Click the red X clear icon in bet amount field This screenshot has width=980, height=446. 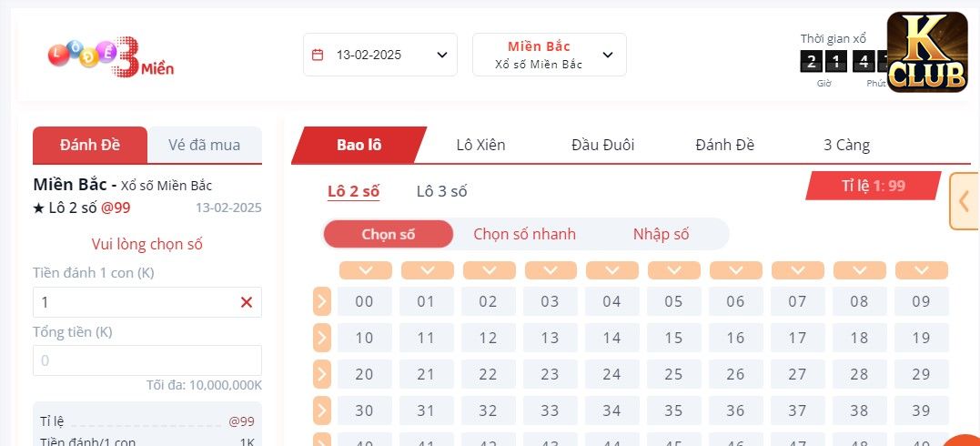[x=247, y=302]
